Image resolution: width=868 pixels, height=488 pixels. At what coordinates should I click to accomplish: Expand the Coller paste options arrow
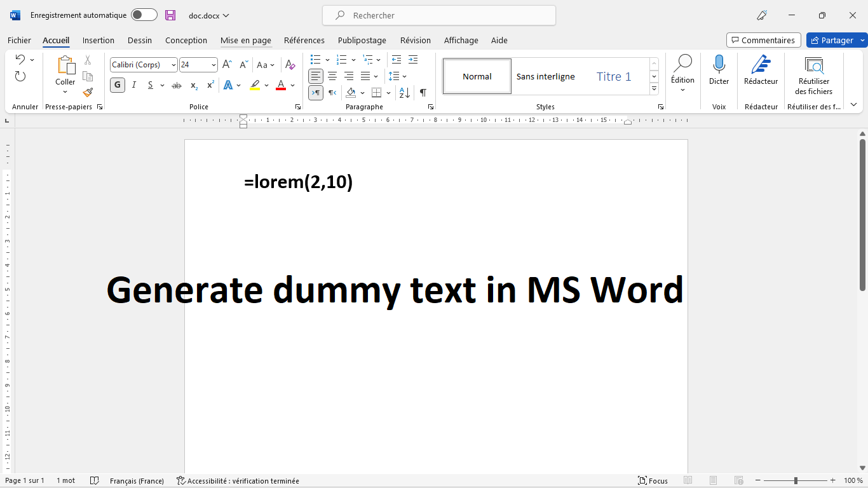[65, 92]
